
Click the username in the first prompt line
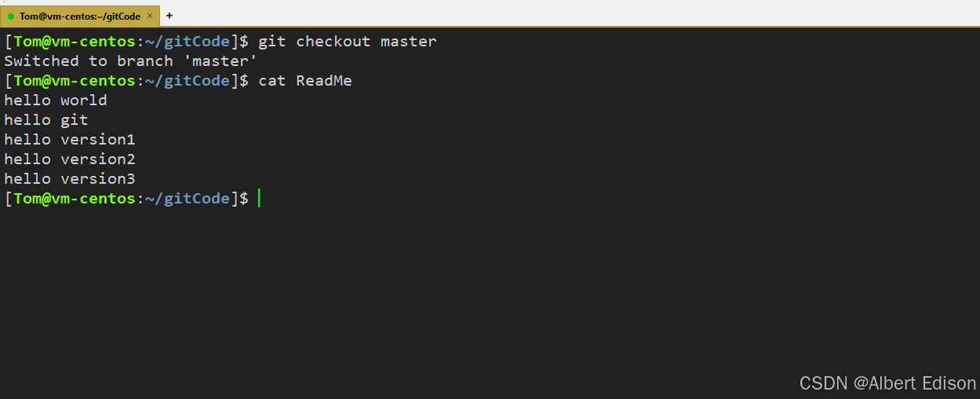click(27, 42)
